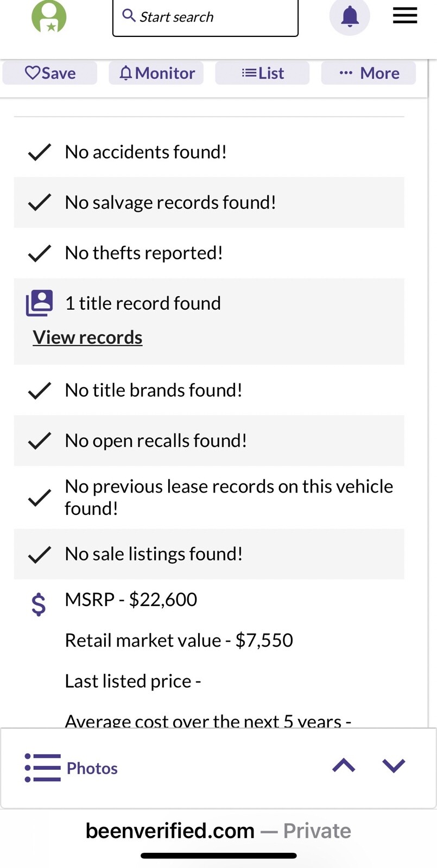Tap the section list icon beside Photos
The height and width of the screenshot is (868, 437).
[x=43, y=768]
